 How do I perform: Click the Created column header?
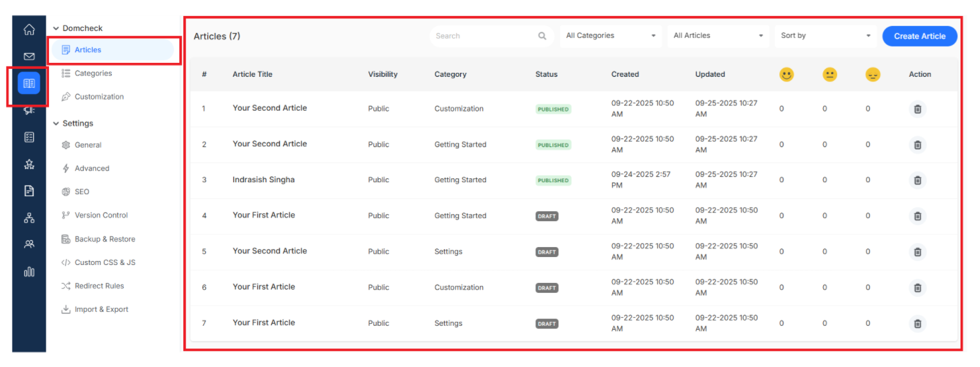[625, 74]
